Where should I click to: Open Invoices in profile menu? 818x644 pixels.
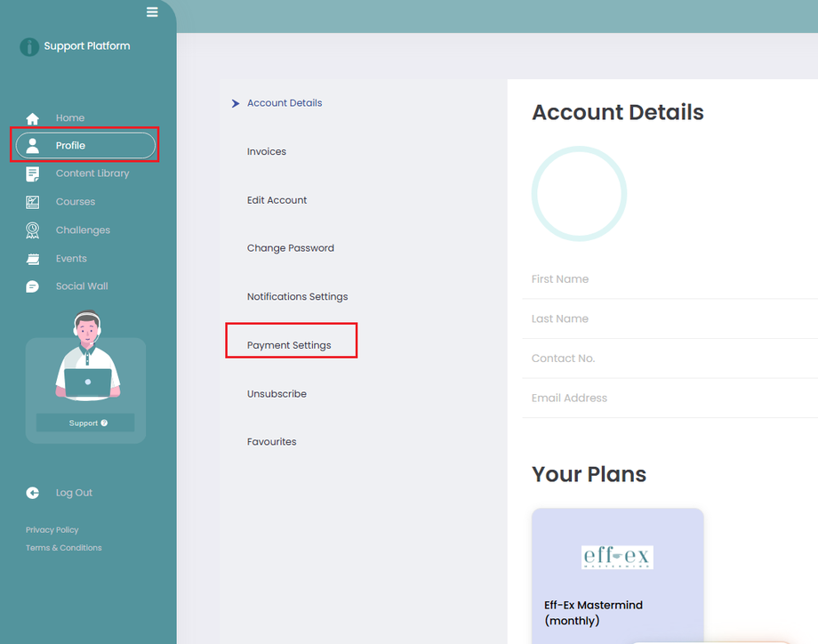(x=267, y=151)
